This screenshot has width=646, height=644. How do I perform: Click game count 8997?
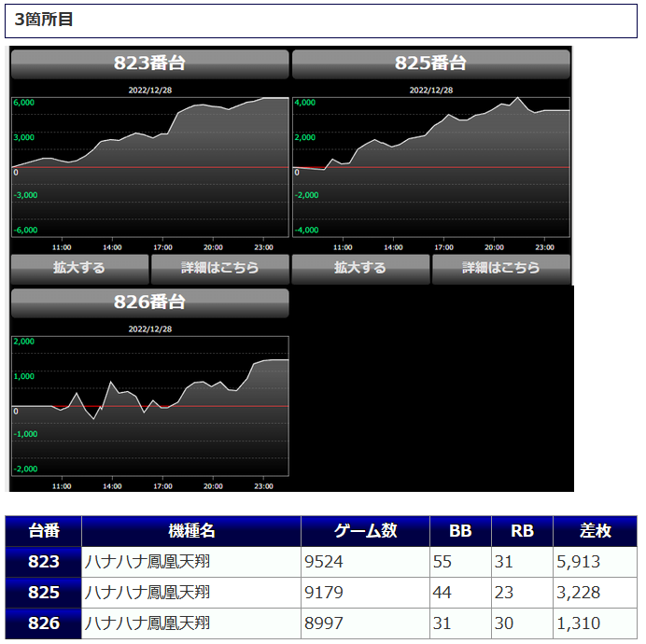[324, 623]
